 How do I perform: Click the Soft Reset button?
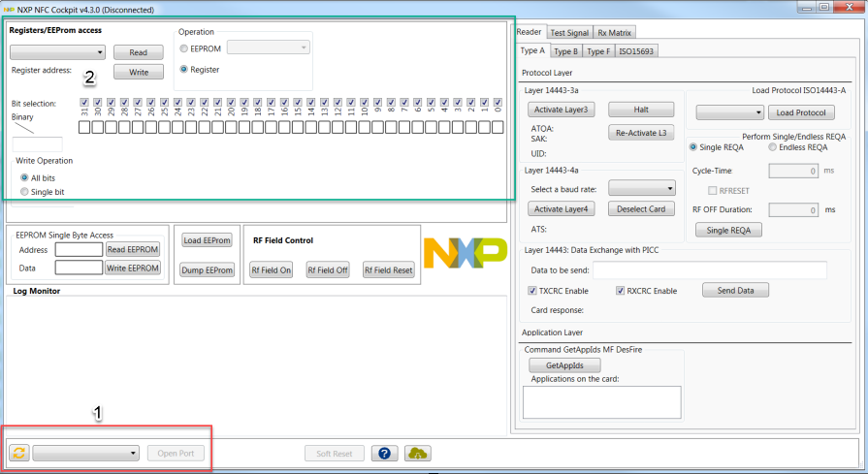click(335, 454)
